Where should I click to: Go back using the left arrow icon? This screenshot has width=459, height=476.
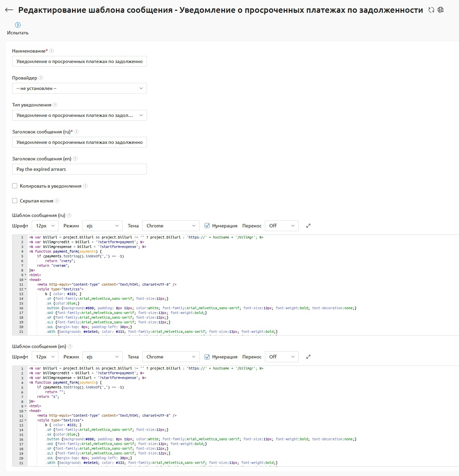click(9, 10)
